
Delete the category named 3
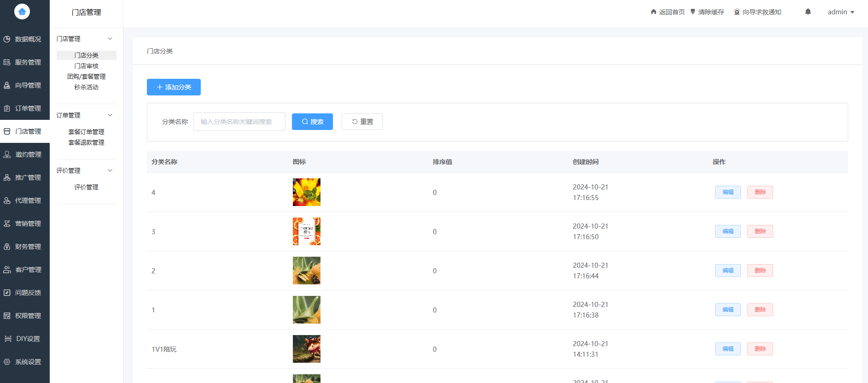click(x=760, y=231)
